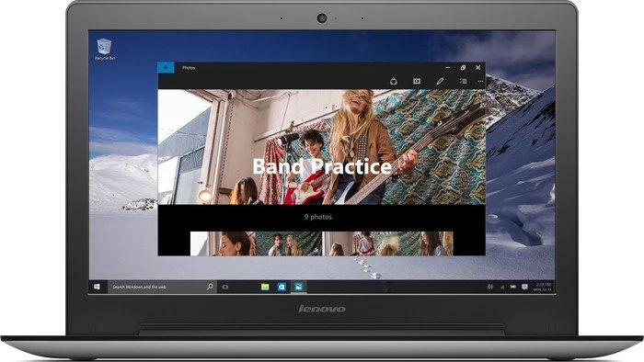Open the volume control in system tray
Viewport: 644px width, 362px height.
click(490, 287)
